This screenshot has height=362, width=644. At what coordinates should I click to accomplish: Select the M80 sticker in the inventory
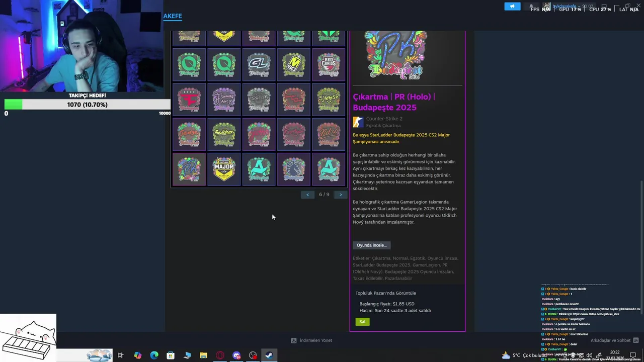point(293,65)
